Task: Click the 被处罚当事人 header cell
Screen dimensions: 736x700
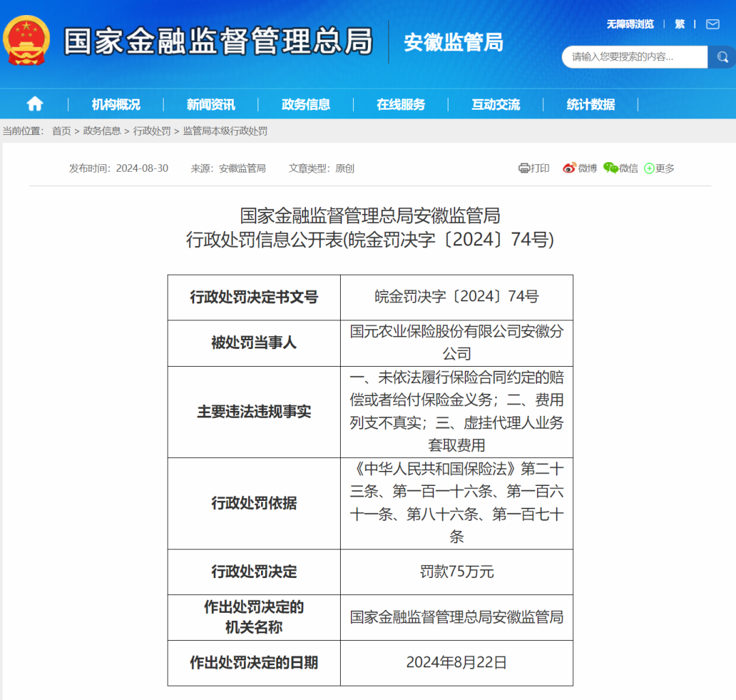Action: [x=254, y=344]
